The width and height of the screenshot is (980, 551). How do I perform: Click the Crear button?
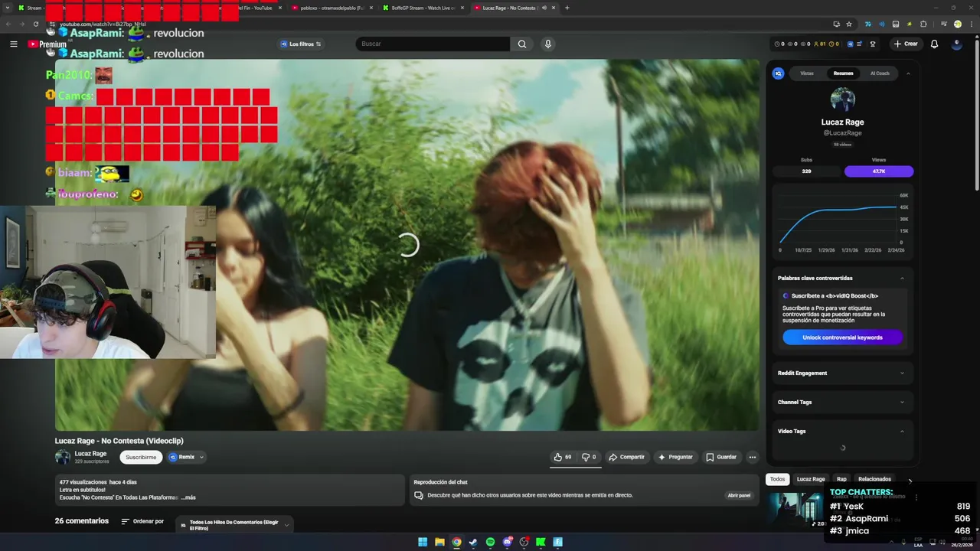(x=905, y=44)
